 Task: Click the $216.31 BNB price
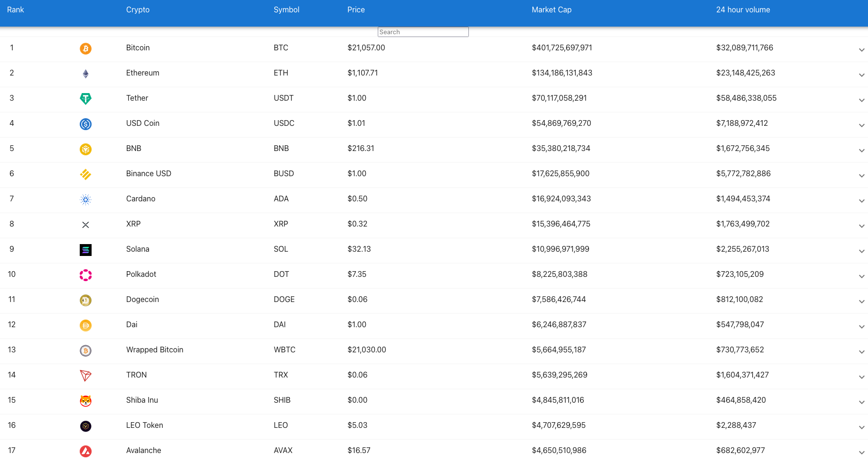click(x=361, y=148)
